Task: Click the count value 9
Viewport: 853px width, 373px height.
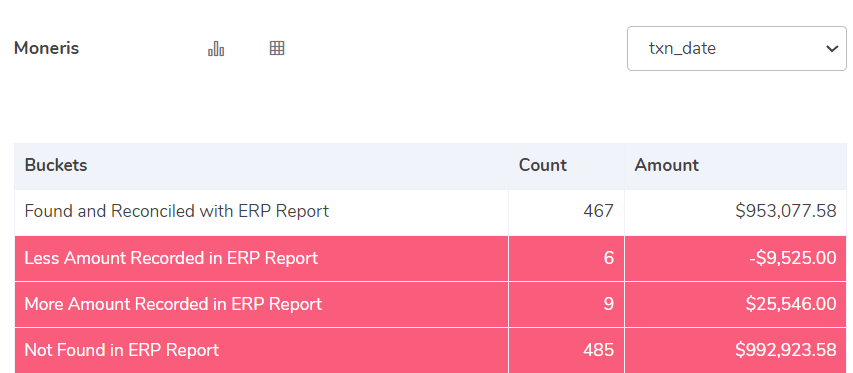Action: (x=609, y=303)
